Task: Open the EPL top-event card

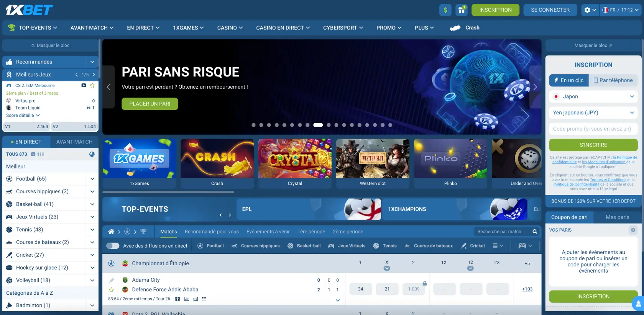Action: [309, 209]
